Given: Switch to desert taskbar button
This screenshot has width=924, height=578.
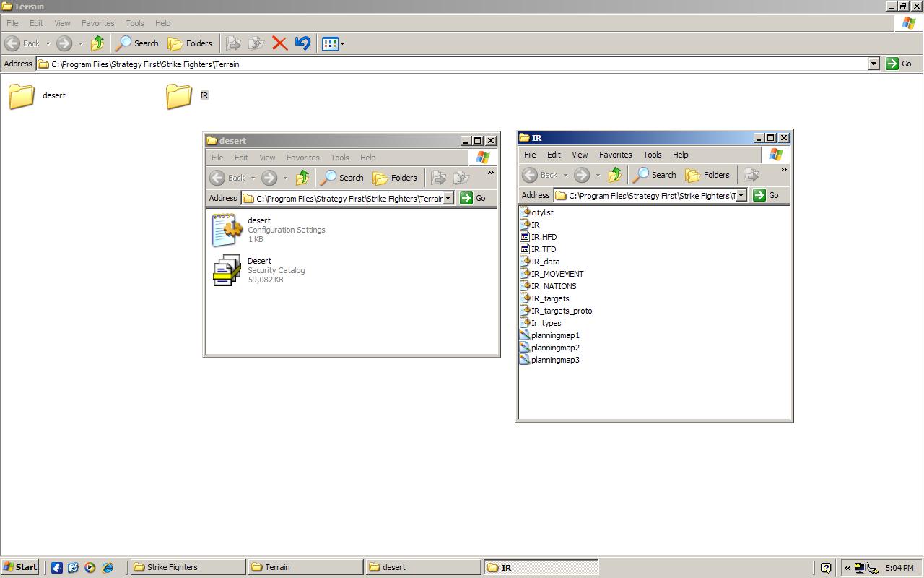Looking at the screenshot, I should [422, 567].
